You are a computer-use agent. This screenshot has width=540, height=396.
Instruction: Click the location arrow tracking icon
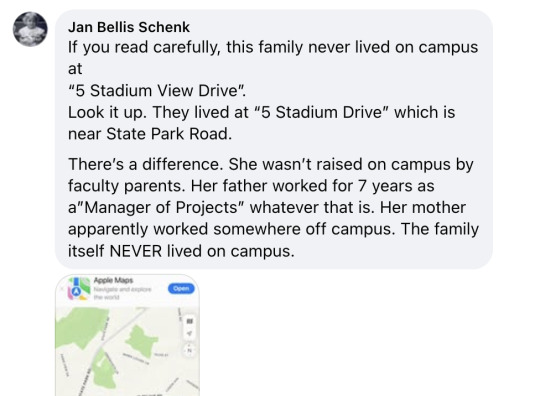click(x=189, y=333)
